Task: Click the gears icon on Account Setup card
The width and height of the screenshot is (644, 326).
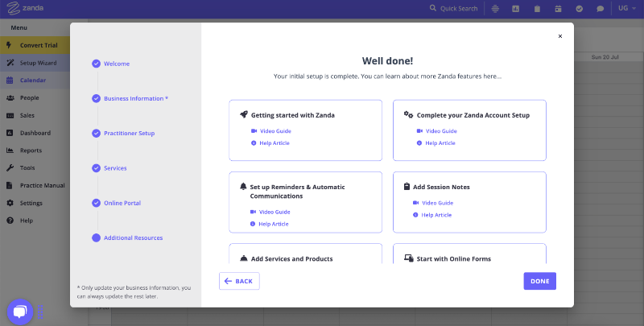Action: click(x=408, y=114)
